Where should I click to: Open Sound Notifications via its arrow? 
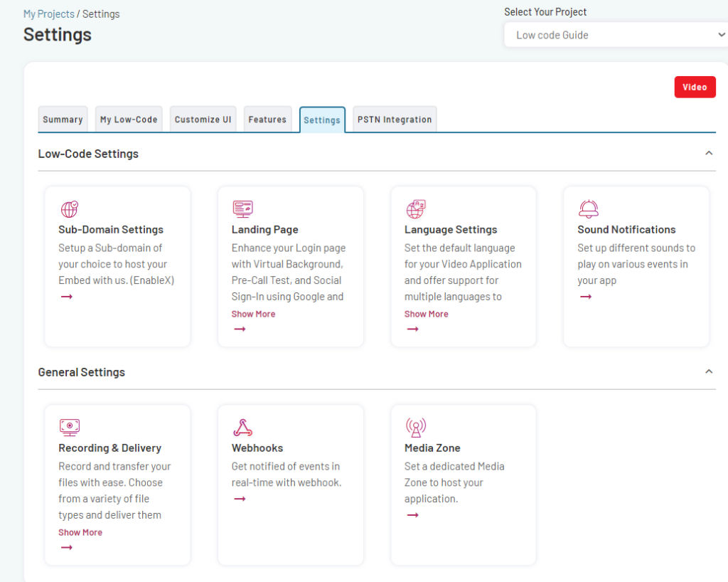click(586, 297)
